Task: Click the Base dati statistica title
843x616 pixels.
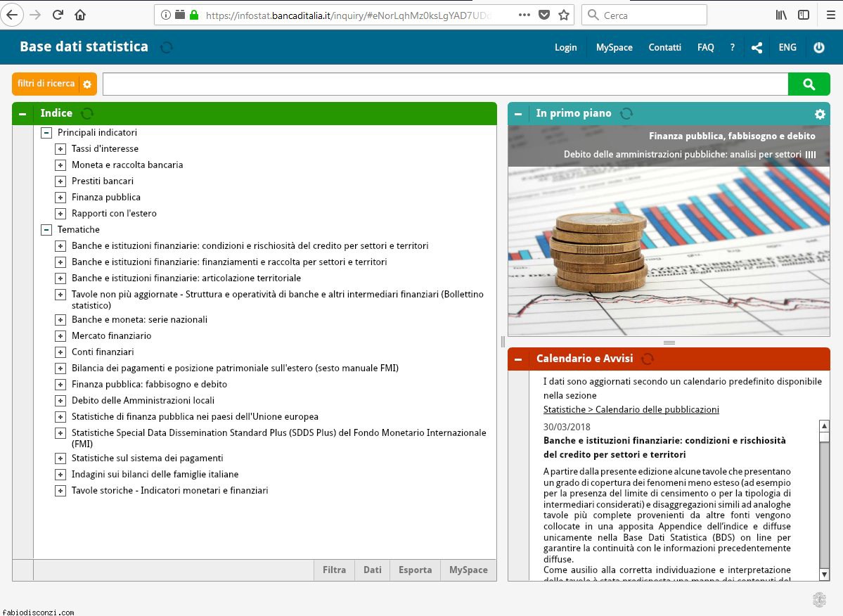Action: pyautogui.click(x=84, y=47)
